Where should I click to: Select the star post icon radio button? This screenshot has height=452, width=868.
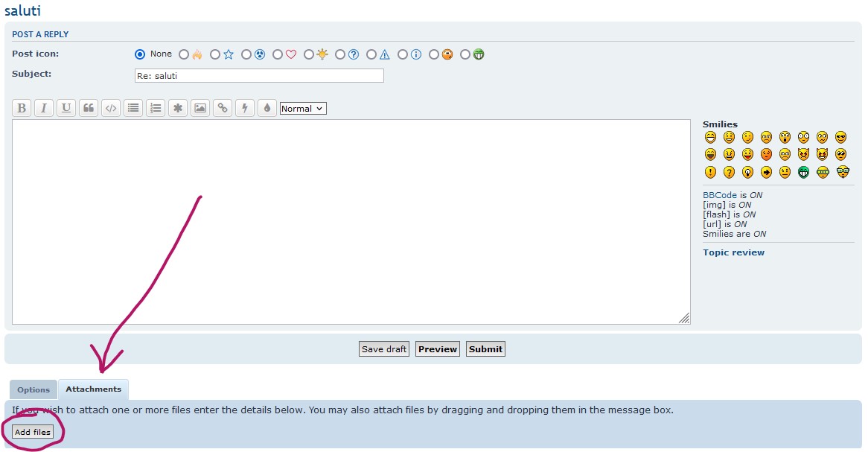click(x=215, y=54)
